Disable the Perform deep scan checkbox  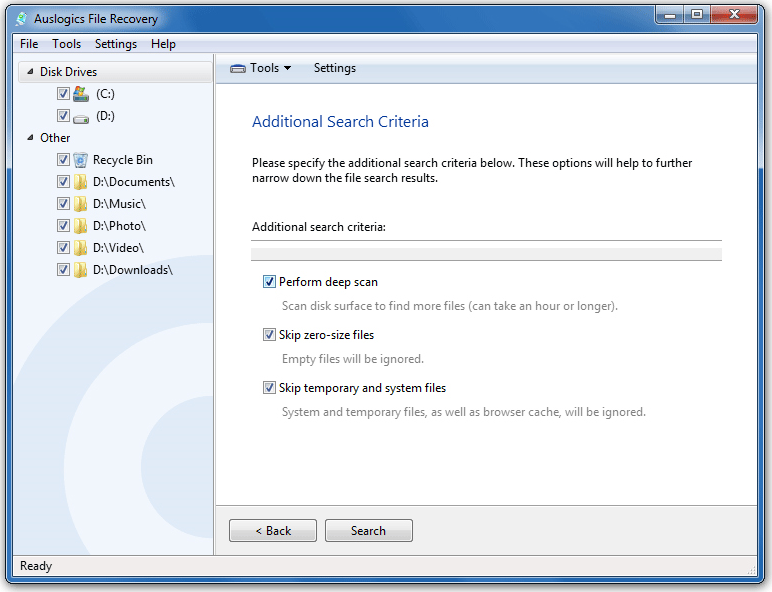pyautogui.click(x=269, y=282)
